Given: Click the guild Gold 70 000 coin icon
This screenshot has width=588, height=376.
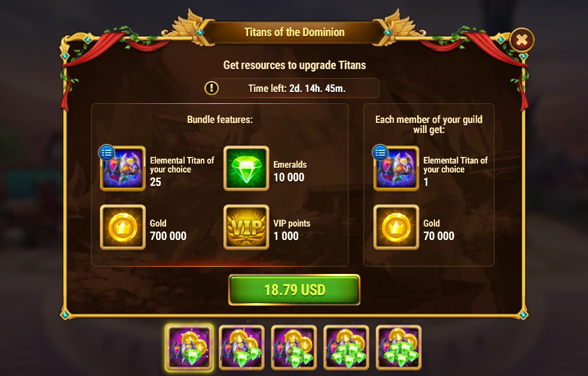Looking at the screenshot, I should click(x=396, y=227).
